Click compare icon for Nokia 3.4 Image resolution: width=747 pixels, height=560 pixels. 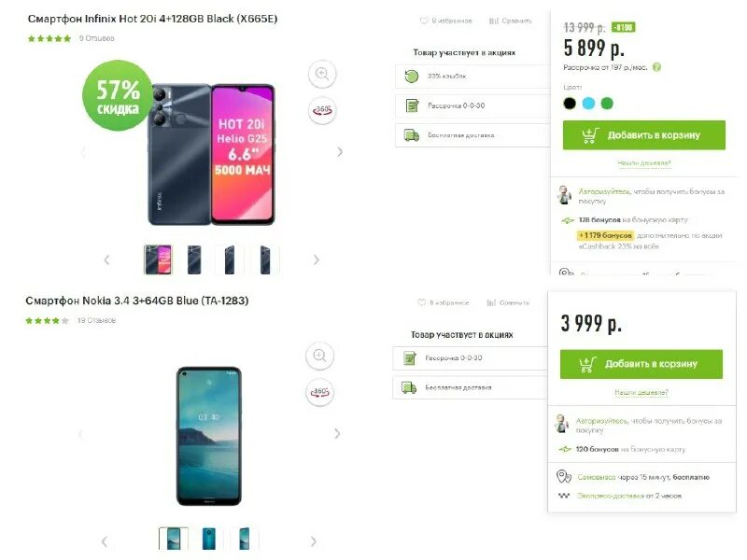491,302
